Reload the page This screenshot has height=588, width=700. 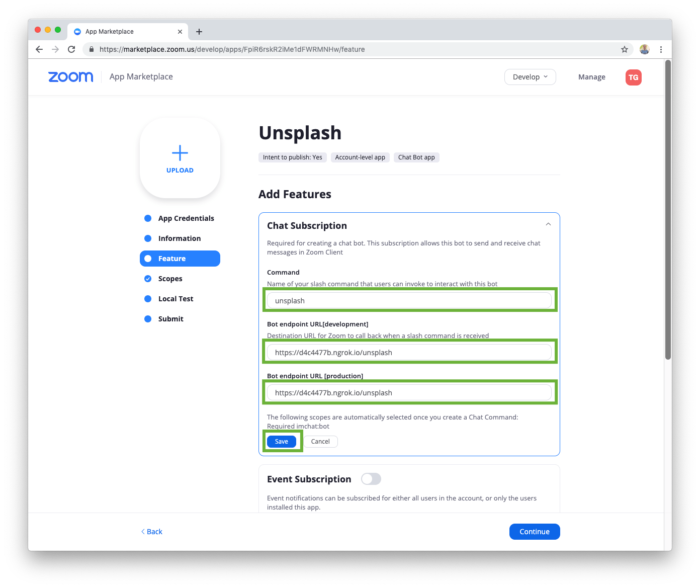71,49
